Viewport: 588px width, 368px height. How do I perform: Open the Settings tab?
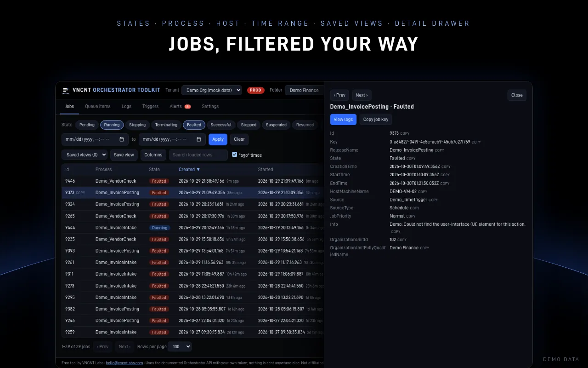[x=210, y=106]
